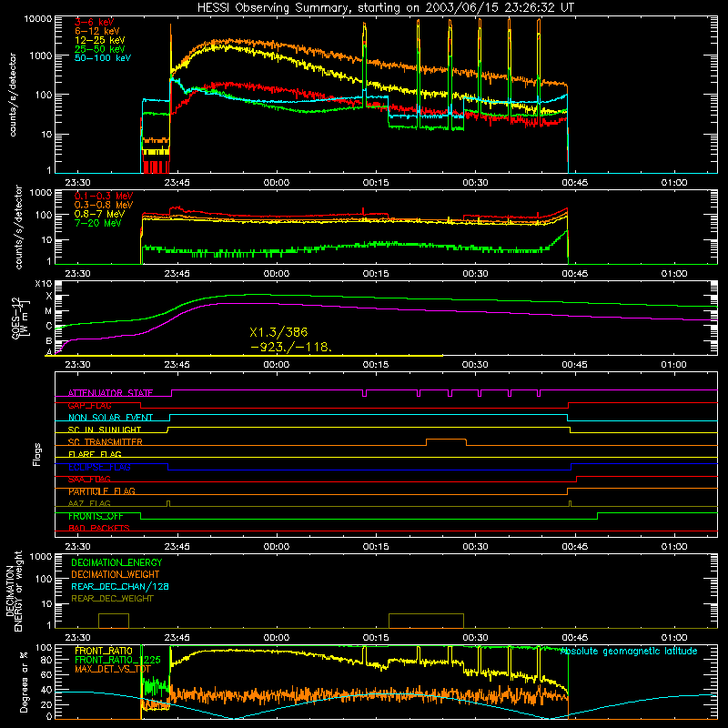Select the PARTICLE_FLAG label
The image size is (728, 728).
[x=102, y=491]
